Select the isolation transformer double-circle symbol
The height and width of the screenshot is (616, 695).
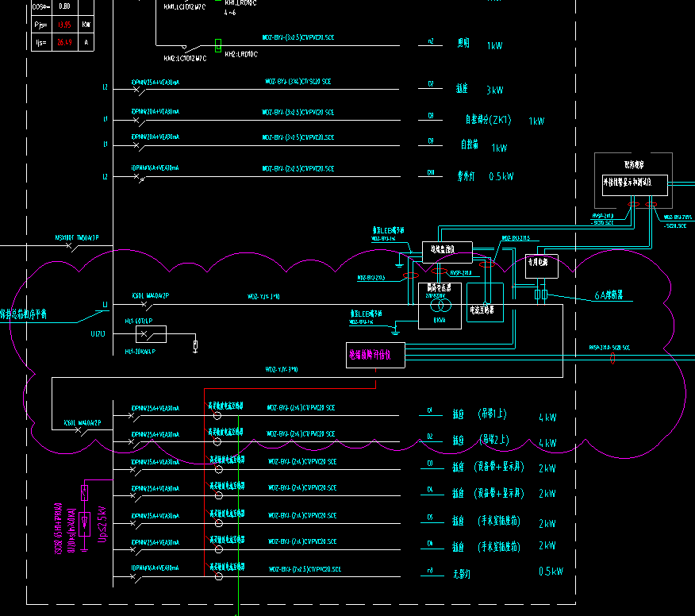pyautogui.click(x=440, y=305)
